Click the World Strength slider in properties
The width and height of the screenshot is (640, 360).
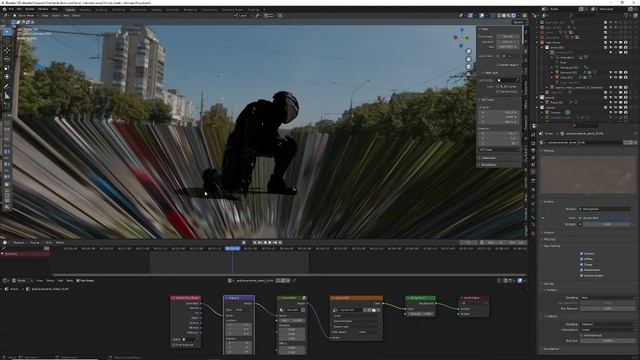click(x=607, y=224)
